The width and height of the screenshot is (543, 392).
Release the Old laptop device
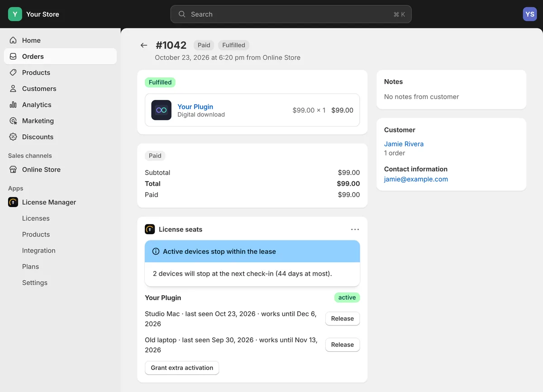click(x=343, y=345)
